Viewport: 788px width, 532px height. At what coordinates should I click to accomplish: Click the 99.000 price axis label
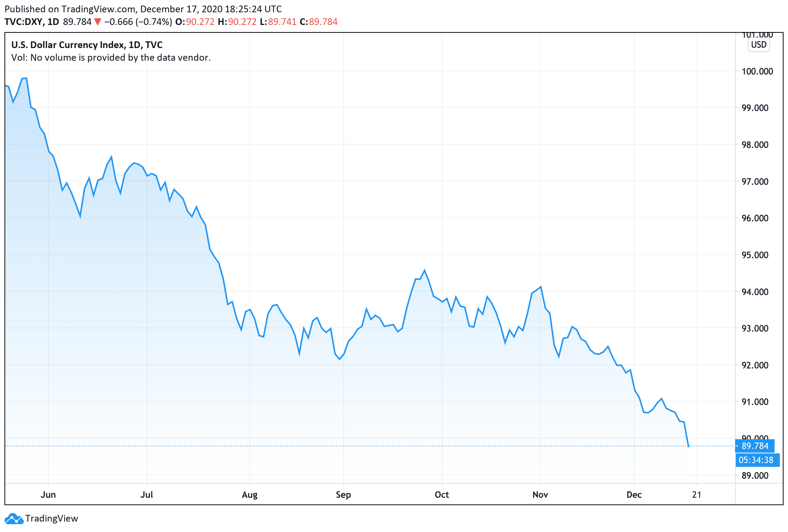tap(755, 108)
